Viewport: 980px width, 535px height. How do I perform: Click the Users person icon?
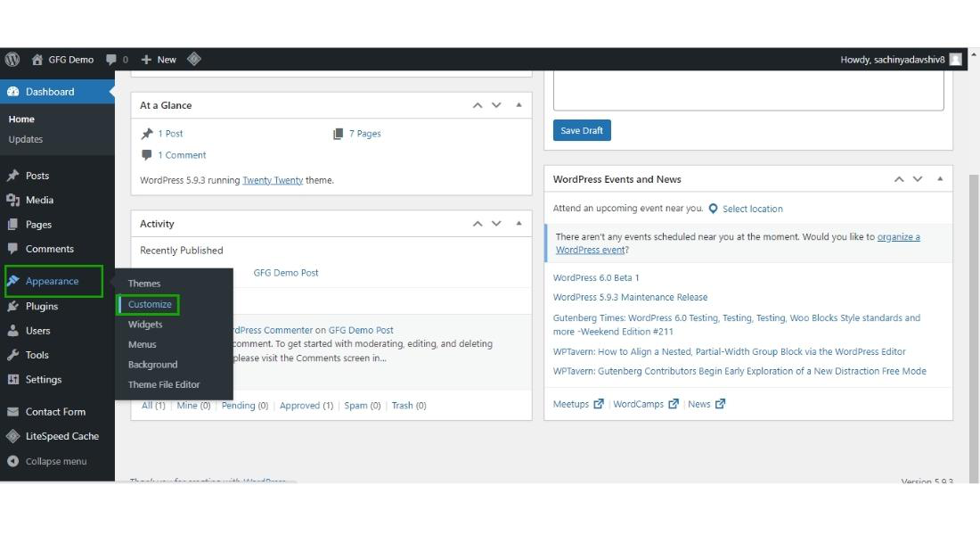tap(13, 331)
